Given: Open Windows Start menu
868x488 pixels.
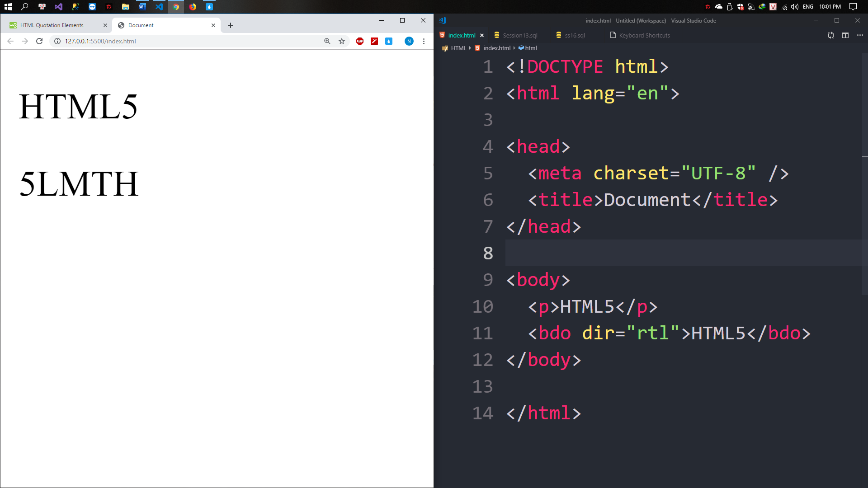Looking at the screenshot, I should (x=8, y=7).
